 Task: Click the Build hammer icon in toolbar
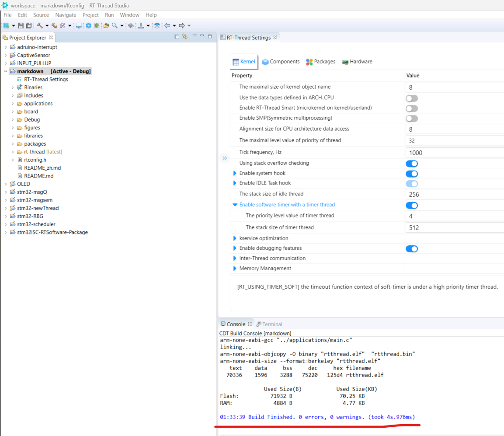point(40,25)
